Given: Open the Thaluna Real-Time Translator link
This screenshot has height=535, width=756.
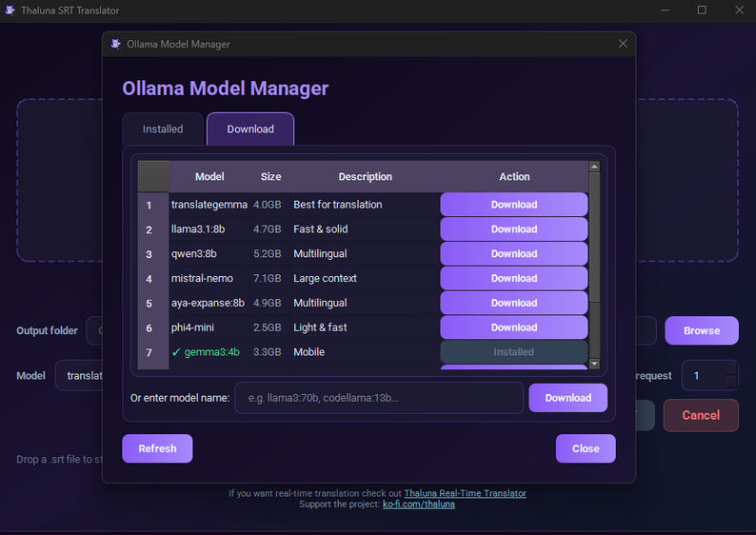Looking at the screenshot, I should (x=465, y=493).
